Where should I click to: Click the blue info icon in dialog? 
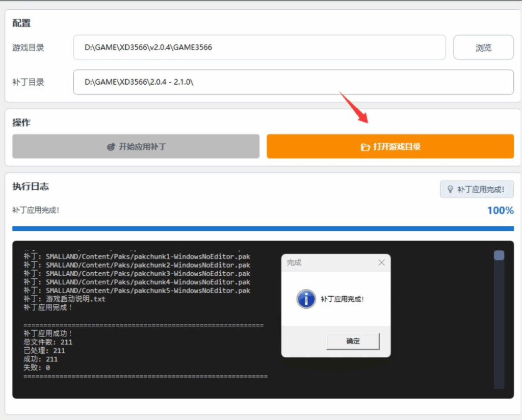point(306,299)
